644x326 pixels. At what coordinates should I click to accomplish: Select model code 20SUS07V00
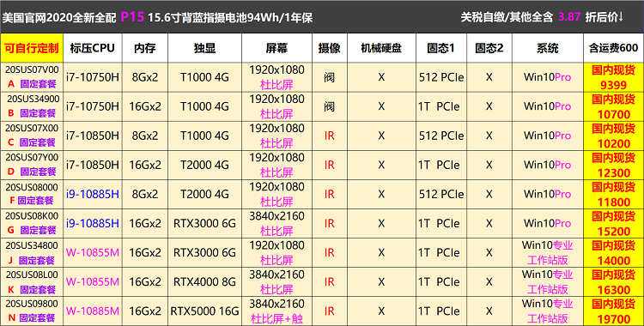coord(32,69)
